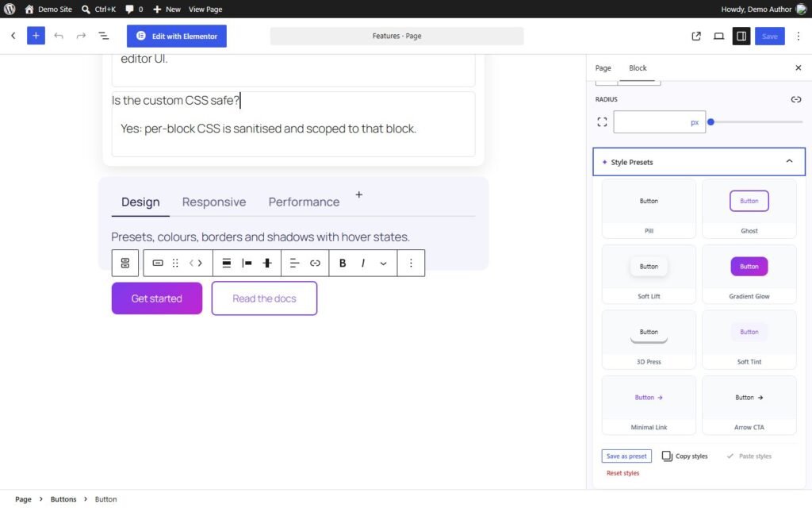Undo the last change
This screenshot has width=812, height=508.
[59, 36]
